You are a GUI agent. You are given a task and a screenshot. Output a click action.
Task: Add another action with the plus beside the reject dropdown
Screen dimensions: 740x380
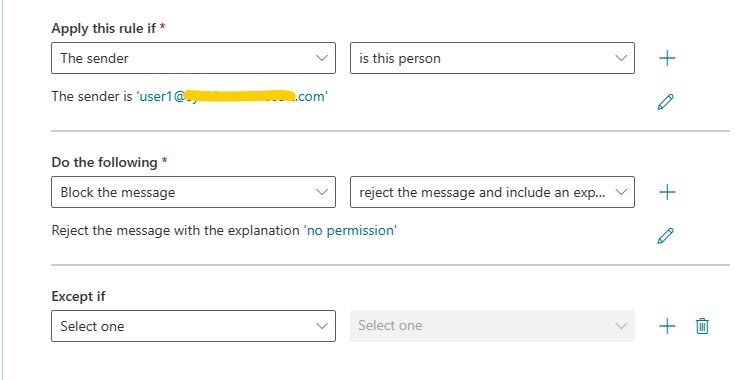tap(667, 192)
